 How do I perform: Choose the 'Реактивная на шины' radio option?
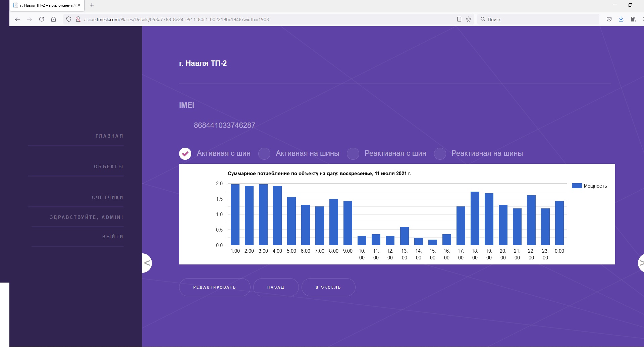[x=440, y=153]
